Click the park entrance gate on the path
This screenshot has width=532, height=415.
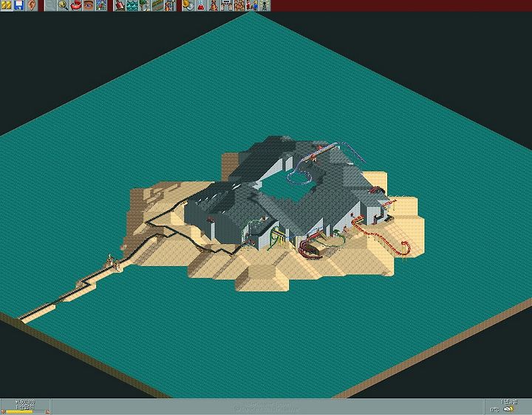point(113,263)
